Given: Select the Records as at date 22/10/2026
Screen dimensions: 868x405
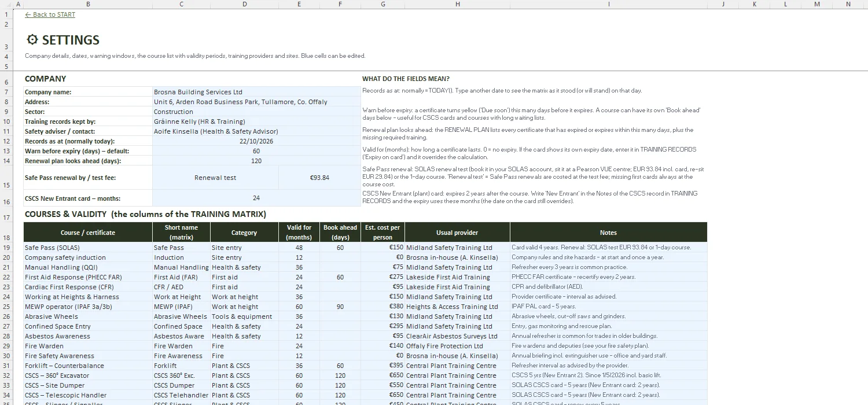Looking at the screenshot, I should click(256, 141).
